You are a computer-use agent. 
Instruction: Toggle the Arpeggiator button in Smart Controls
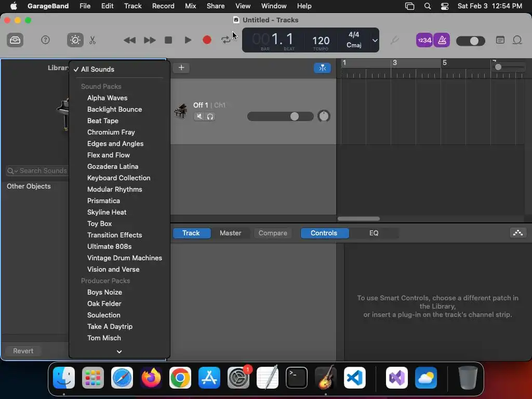tap(518, 233)
